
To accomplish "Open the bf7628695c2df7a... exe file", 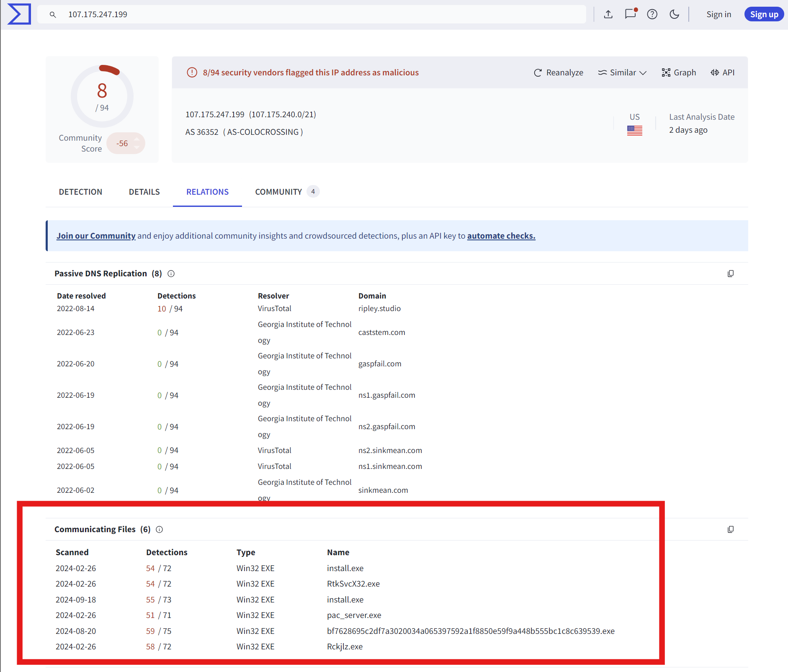I will point(471,631).
